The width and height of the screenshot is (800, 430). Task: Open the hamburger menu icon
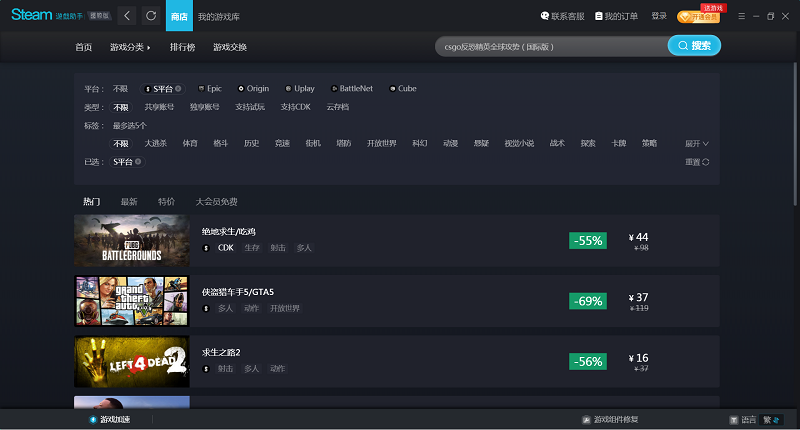(x=741, y=16)
